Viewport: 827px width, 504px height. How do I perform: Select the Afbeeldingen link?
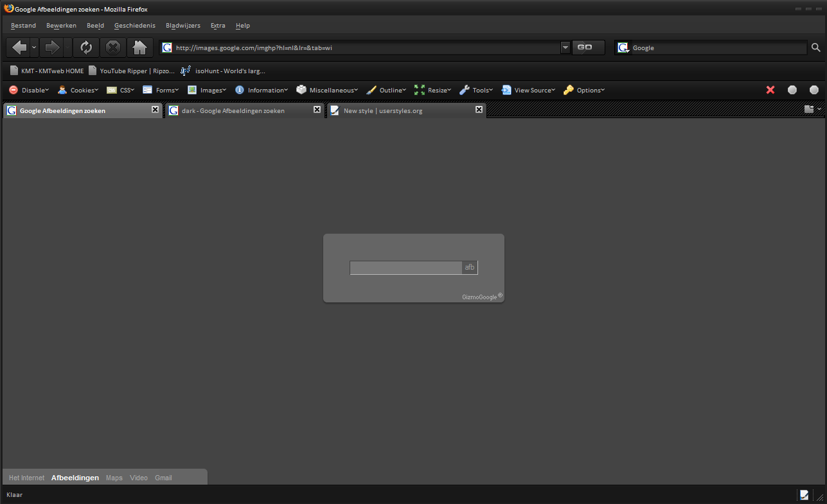click(x=75, y=478)
